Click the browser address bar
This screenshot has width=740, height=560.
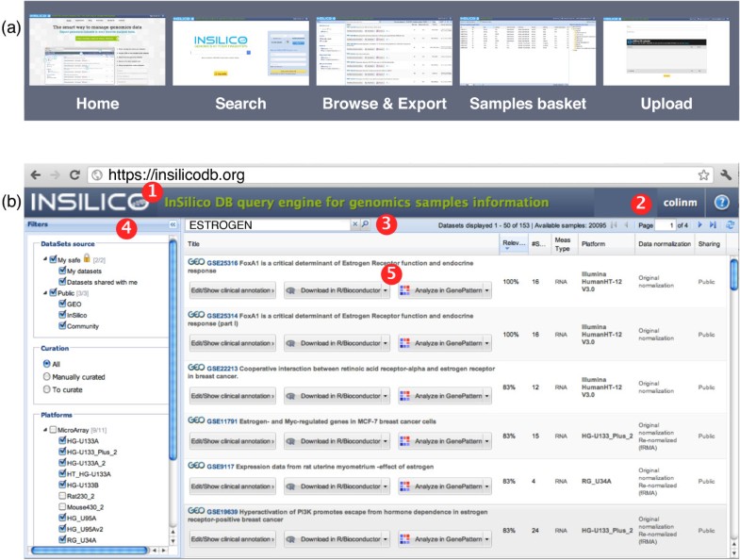point(401,175)
